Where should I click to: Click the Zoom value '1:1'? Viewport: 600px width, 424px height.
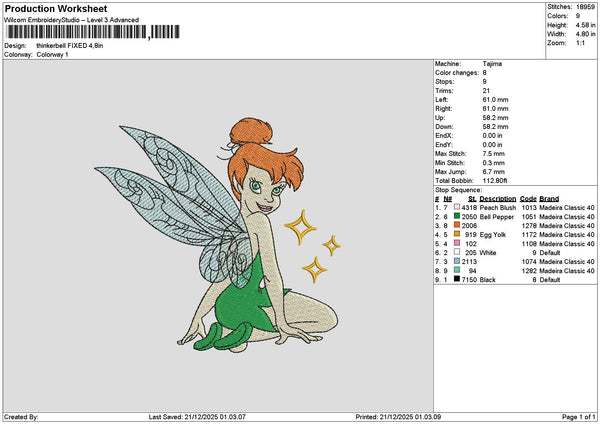pyautogui.click(x=580, y=43)
